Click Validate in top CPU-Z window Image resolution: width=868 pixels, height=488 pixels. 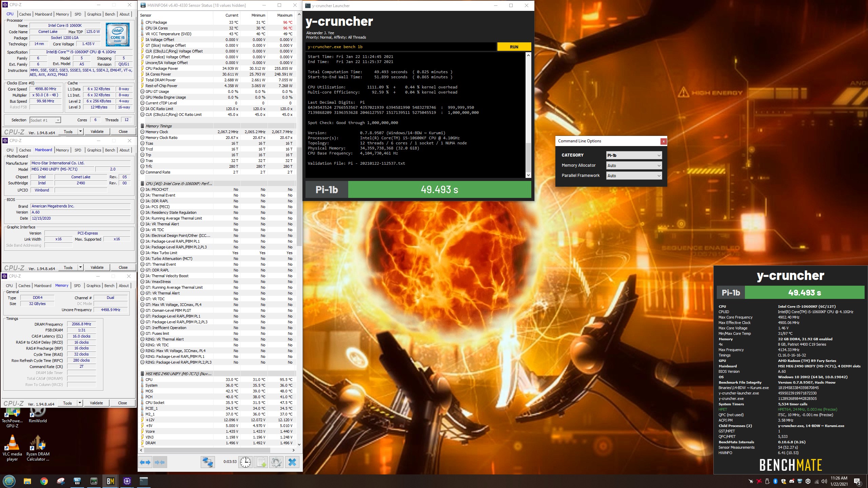[x=97, y=131]
